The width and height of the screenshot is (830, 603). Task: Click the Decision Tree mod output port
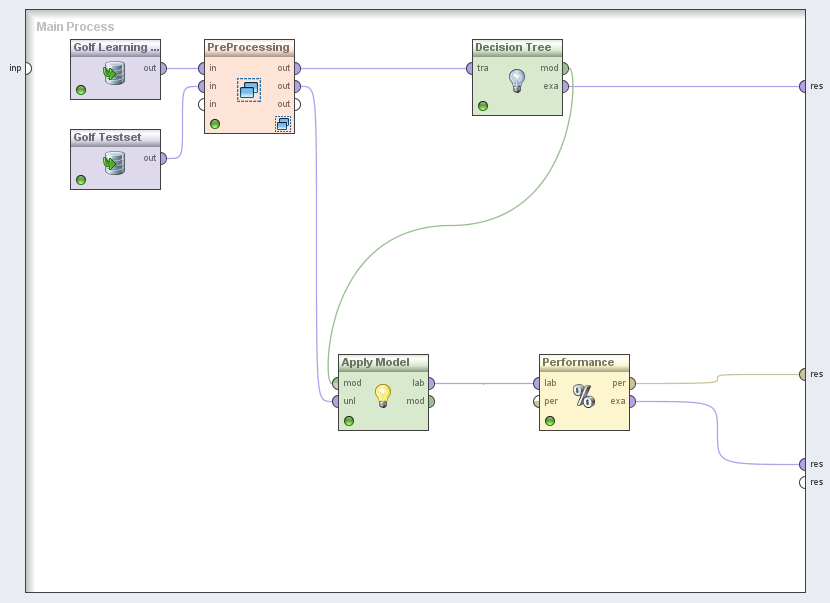[x=565, y=69]
